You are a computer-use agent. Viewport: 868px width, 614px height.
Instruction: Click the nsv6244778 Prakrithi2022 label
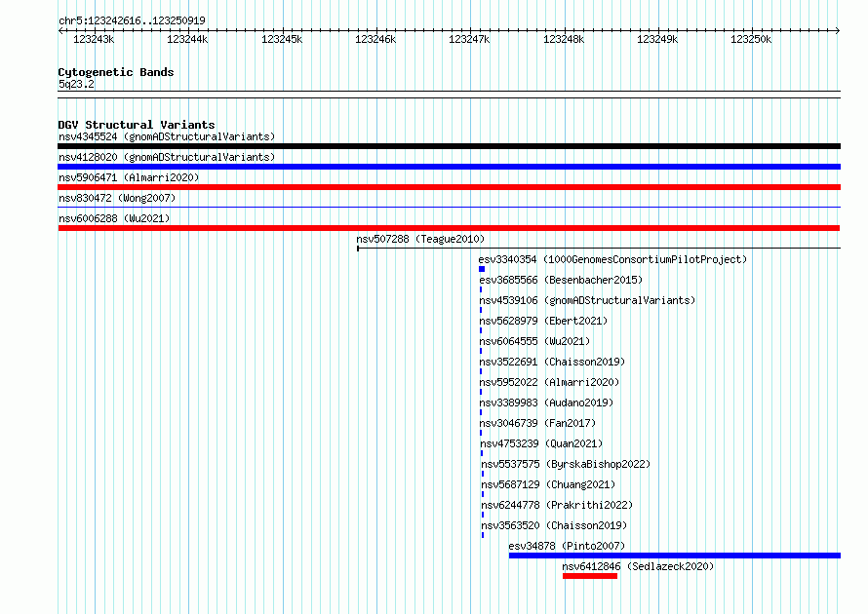pos(557,505)
